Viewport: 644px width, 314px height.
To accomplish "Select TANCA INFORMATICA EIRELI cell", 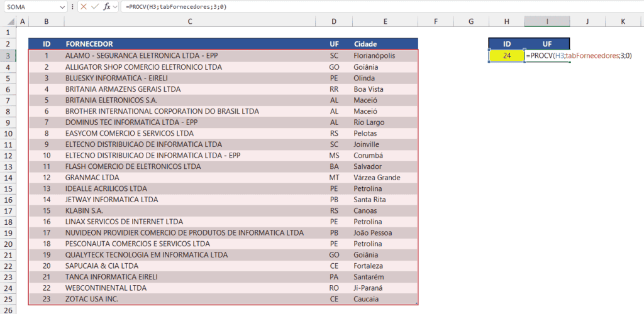I will (190, 277).
